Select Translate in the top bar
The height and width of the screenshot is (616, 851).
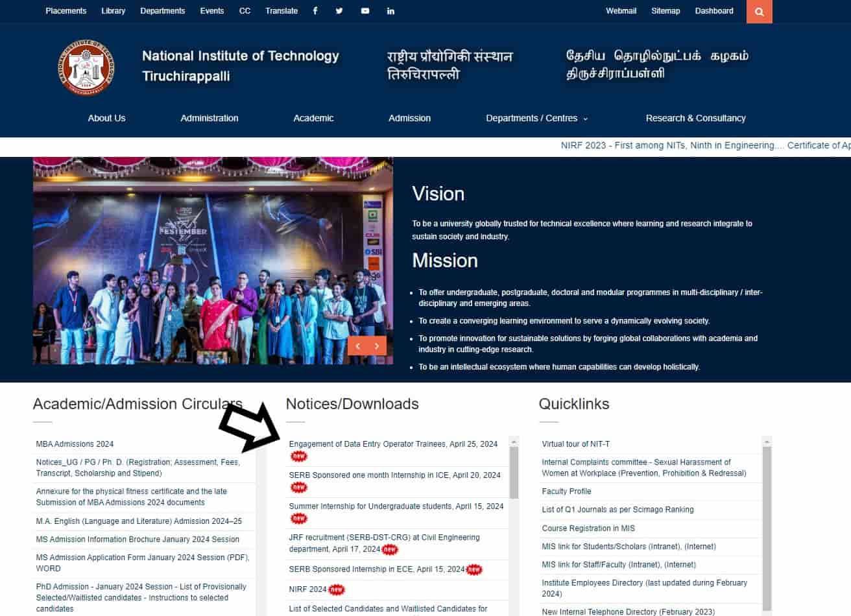[282, 11]
